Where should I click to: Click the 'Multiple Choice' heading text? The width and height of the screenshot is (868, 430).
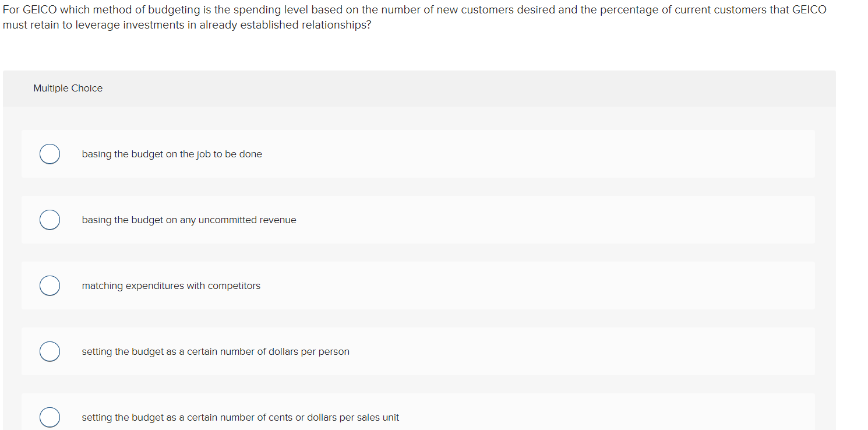68,88
